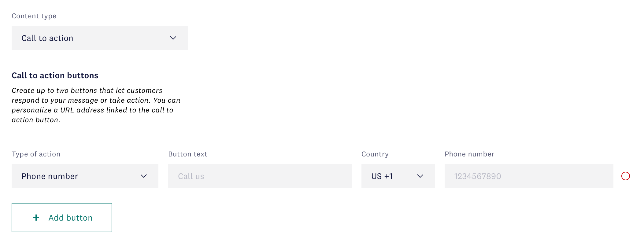Click the red remove button icon
The width and height of the screenshot is (644, 242).
pos(625,176)
